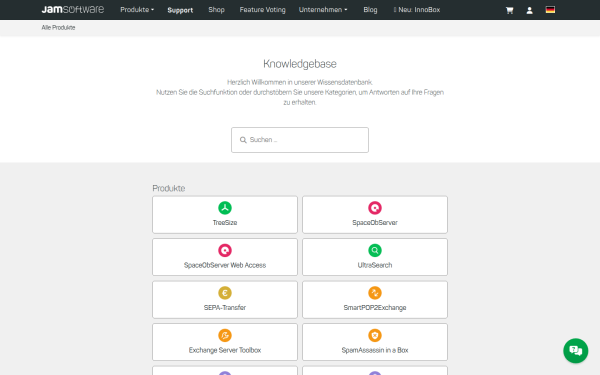Open the SmartPOP2Exchange label link
Viewport: 600px width, 375px height.
pyautogui.click(x=375, y=308)
